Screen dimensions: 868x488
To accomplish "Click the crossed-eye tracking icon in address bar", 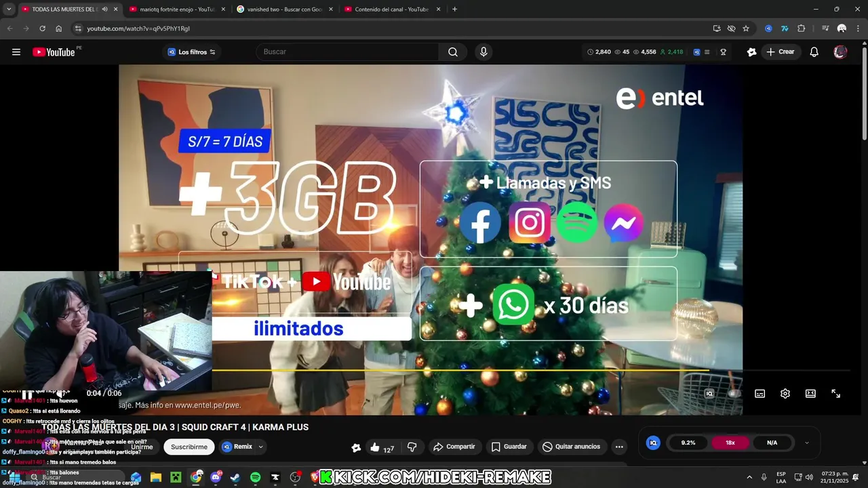I will tap(731, 28).
